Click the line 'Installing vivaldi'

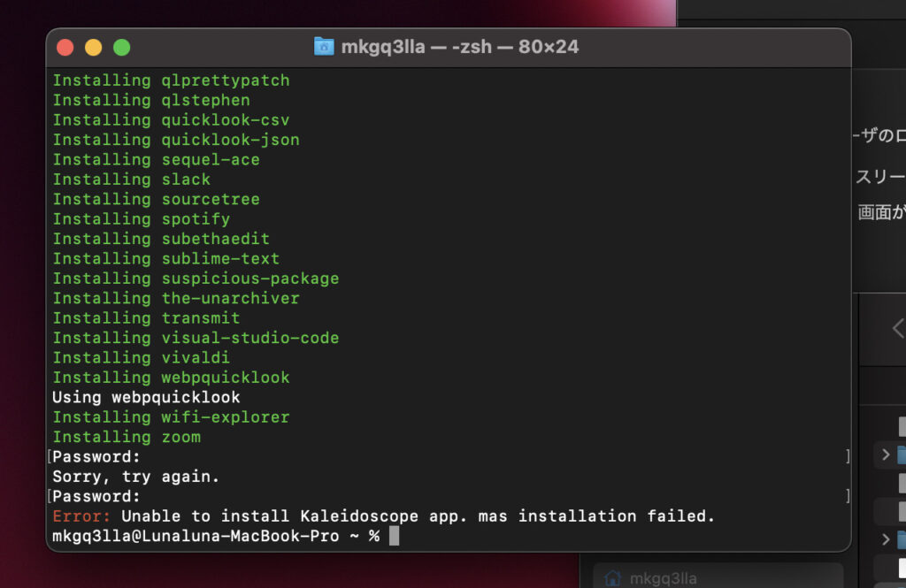click(142, 357)
